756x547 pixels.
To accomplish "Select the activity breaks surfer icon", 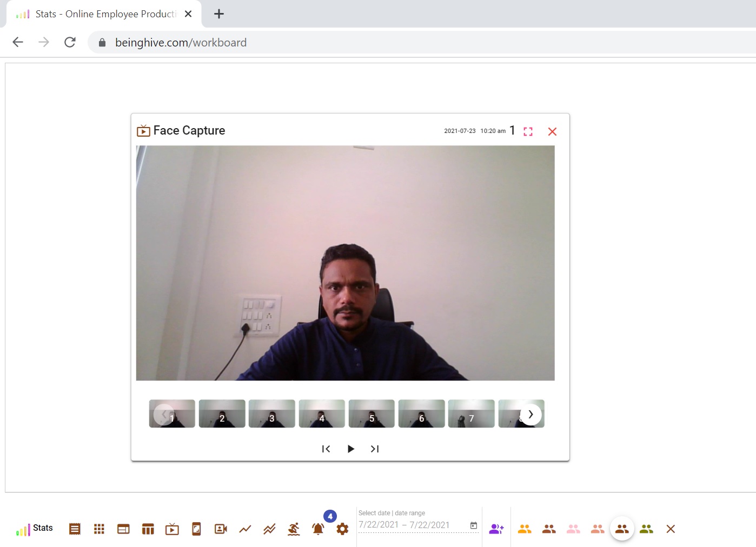I will [x=293, y=529].
